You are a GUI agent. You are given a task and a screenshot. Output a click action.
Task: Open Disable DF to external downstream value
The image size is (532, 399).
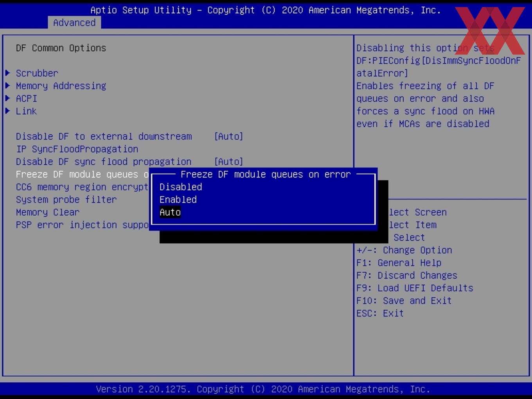(229, 137)
